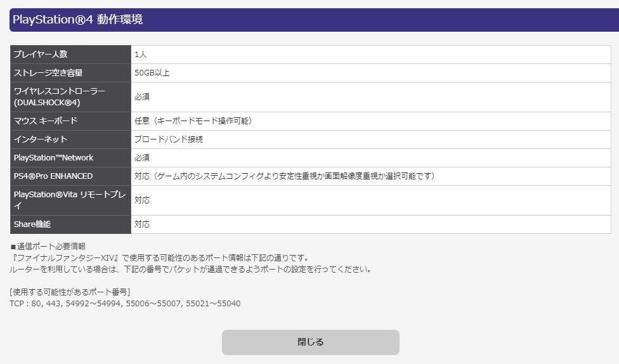This screenshot has width=619, height=364.
Task: Click the [使用する可能性があるポート番号] line
Action: click(x=70, y=292)
